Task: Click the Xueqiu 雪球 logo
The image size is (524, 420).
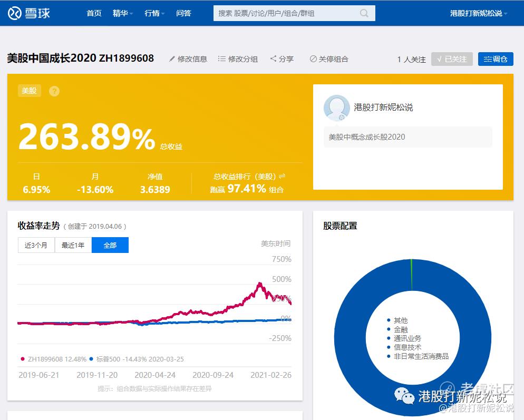Action: point(29,13)
